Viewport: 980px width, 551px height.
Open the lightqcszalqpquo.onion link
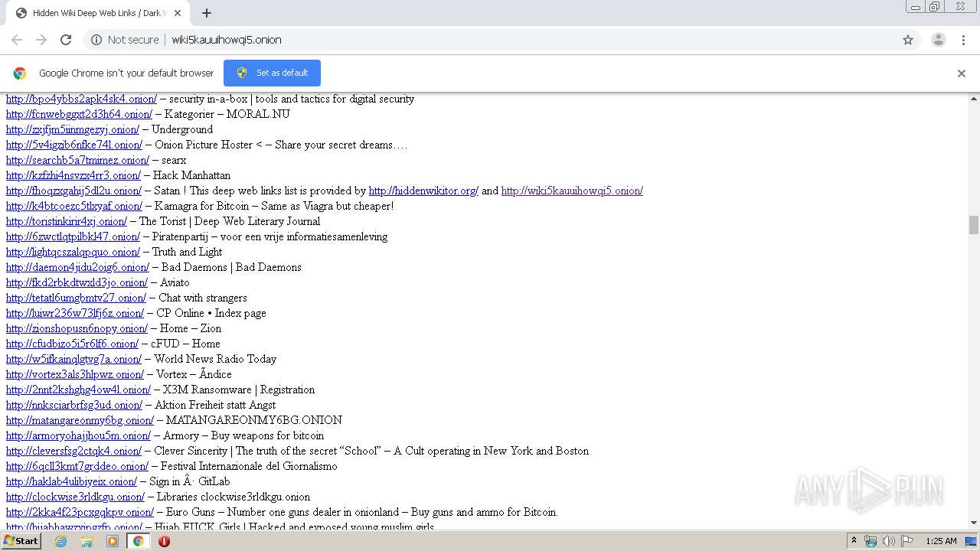(73, 252)
